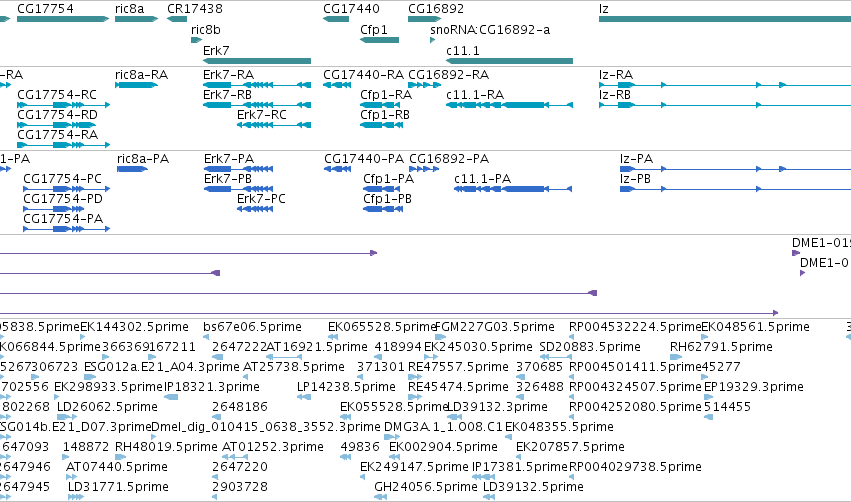Open the CG17754-RA transcript label
This screenshot has height=502, width=851.
click(x=58, y=135)
